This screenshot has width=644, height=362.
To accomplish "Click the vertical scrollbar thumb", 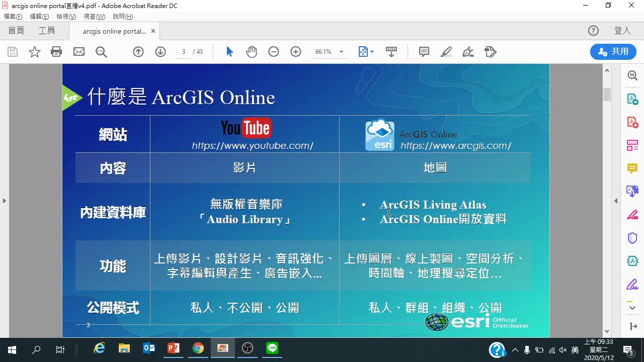I will [x=607, y=95].
